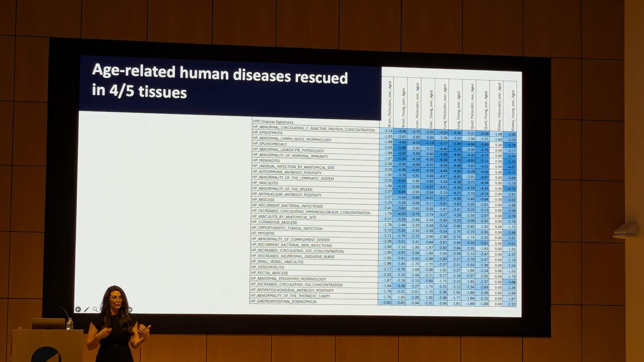Click the HP_VASCULITIS row label
The width and height of the screenshot is (644, 362).
click(x=265, y=183)
